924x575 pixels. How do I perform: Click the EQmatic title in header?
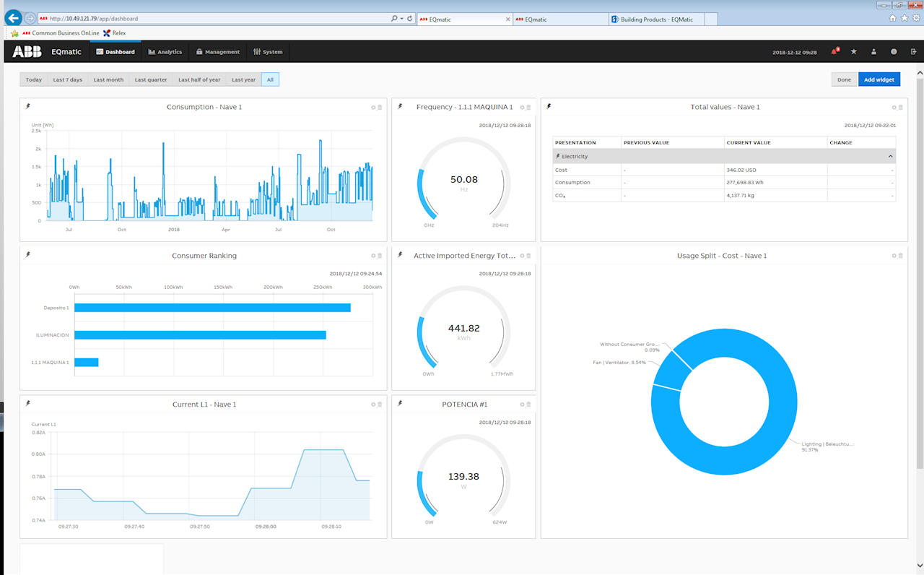point(66,51)
